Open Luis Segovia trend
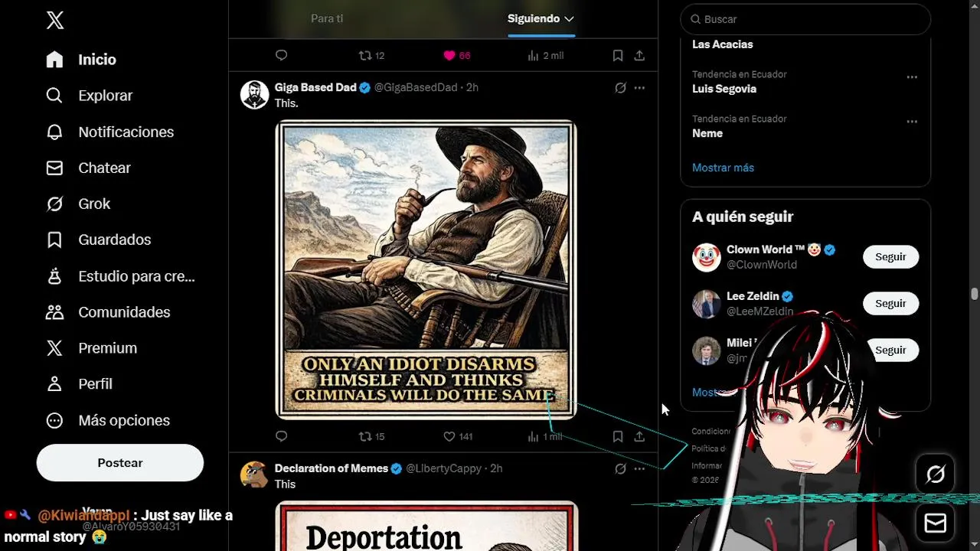Screen dimensions: 980x551 724,89
